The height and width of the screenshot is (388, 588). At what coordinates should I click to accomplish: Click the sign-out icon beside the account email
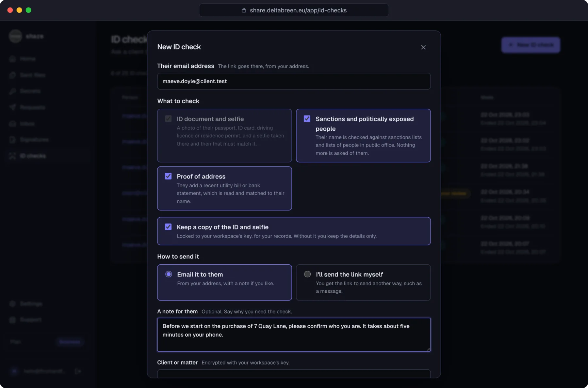pyautogui.click(x=78, y=371)
